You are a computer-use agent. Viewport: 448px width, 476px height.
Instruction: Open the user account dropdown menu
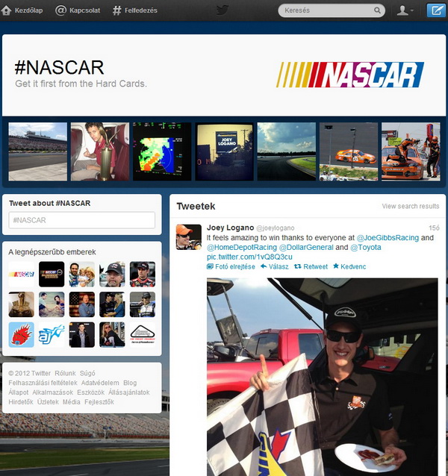click(405, 10)
